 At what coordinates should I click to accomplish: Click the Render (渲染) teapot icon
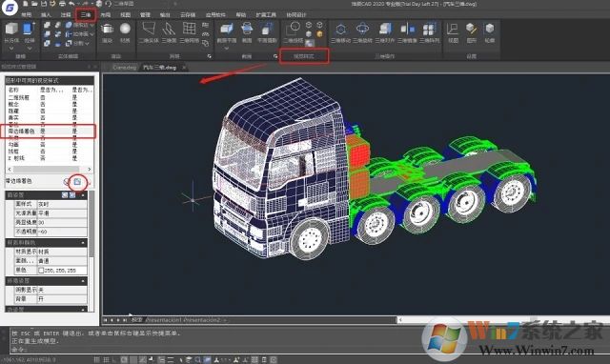point(107,30)
